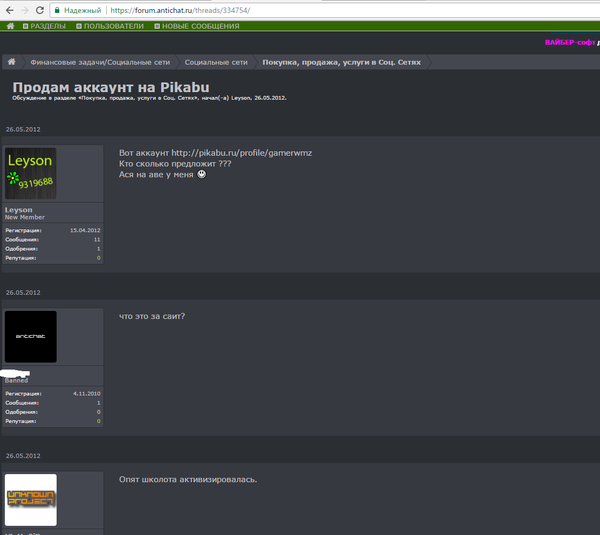The width and height of the screenshot is (600, 535).
Task: Click the ВАЙБЕР-софт ad link
Action: [x=570, y=42]
